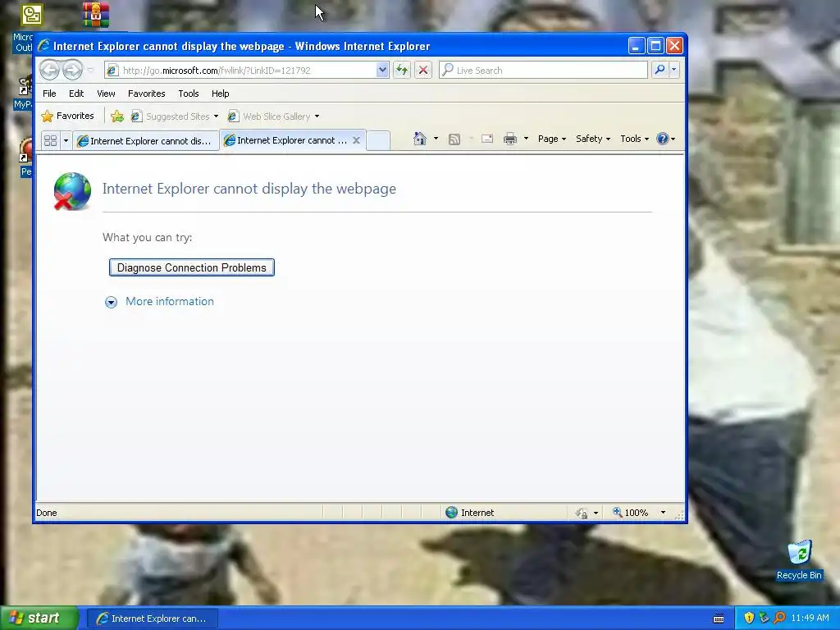
Task: Run search with the magnifier button
Action: click(x=660, y=71)
